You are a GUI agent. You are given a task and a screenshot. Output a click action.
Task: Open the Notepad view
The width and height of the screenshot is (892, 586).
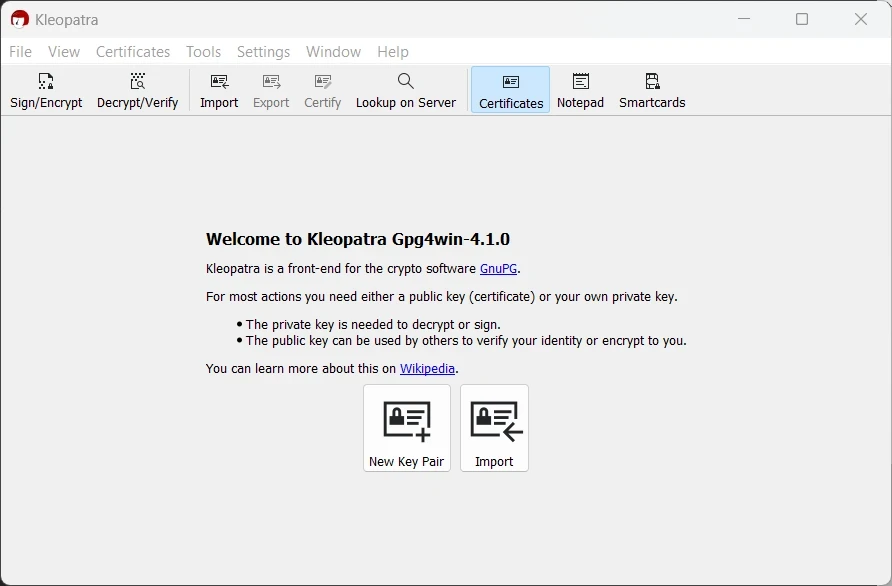click(580, 90)
